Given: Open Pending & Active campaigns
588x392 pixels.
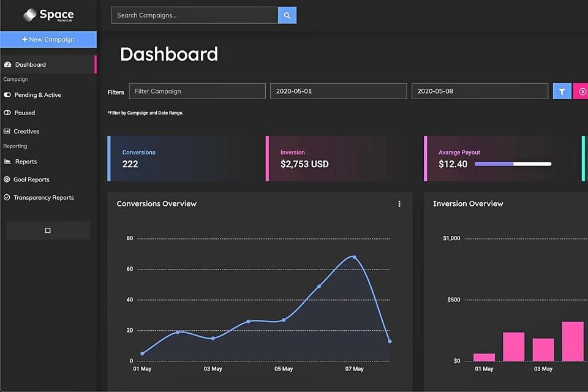Looking at the screenshot, I should click(x=37, y=95).
